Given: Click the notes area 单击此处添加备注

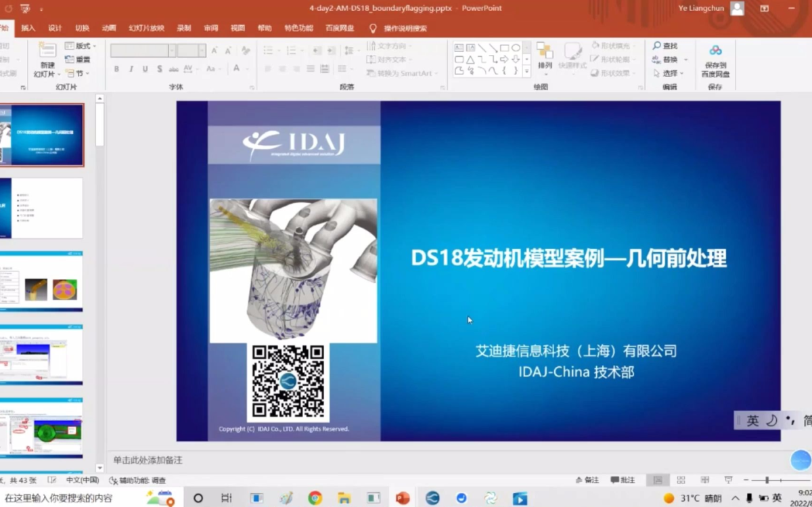Looking at the screenshot, I should tap(148, 460).
